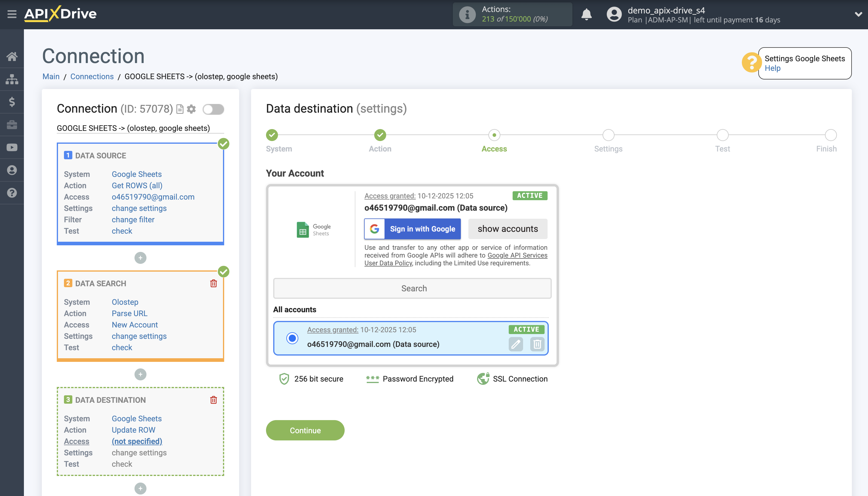The height and width of the screenshot is (496, 868).
Task: Delete the Data Destination block via trash icon
Action: tap(214, 400)
